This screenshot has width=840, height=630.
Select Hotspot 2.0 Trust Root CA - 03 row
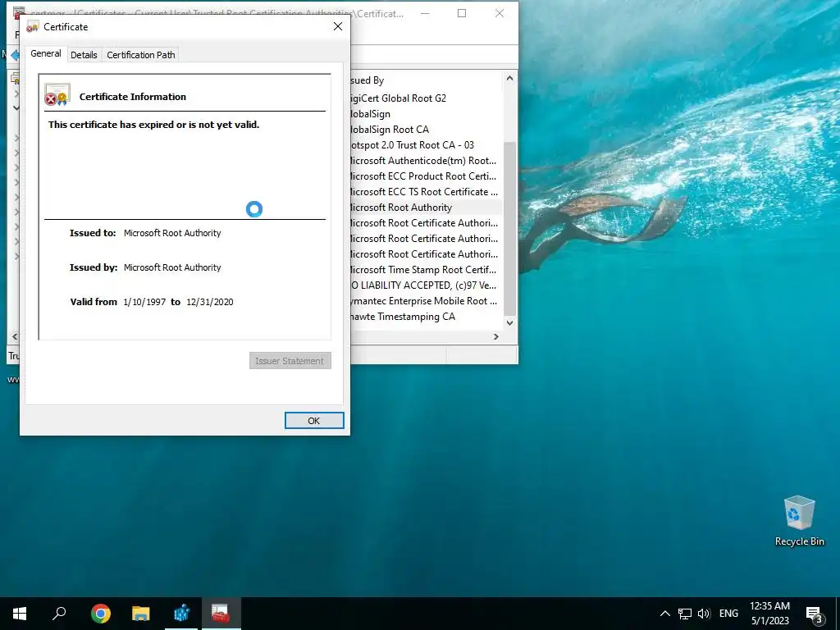pyautogui.click(x=426, y=144)
